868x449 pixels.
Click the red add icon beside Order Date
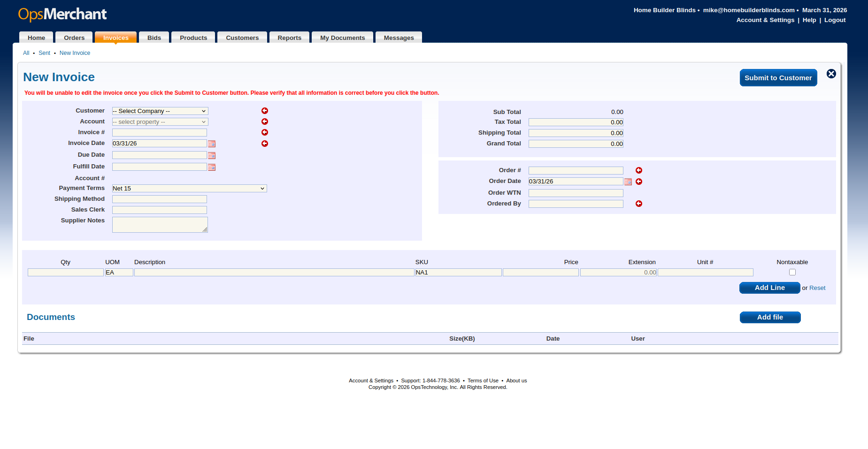pos(639,182)
